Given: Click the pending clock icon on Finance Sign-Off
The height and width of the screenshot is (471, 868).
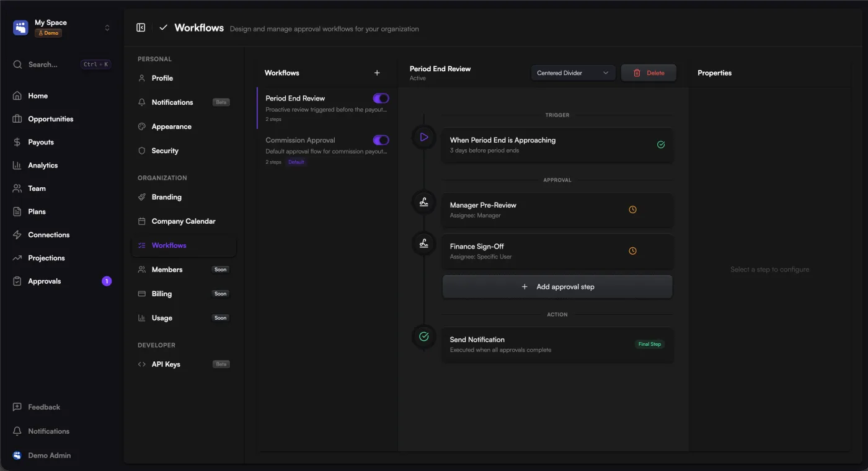Looking at the screenshot, I should click(632, 251).
